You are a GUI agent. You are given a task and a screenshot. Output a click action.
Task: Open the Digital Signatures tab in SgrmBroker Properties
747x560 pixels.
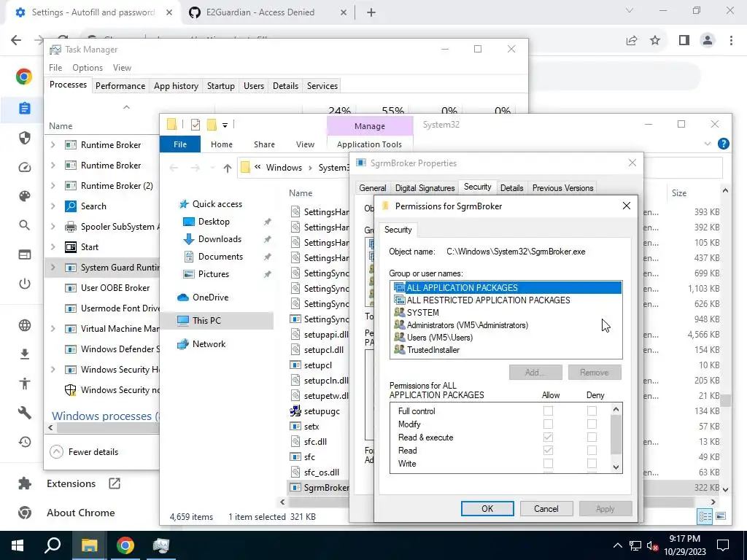coord(425,188)
